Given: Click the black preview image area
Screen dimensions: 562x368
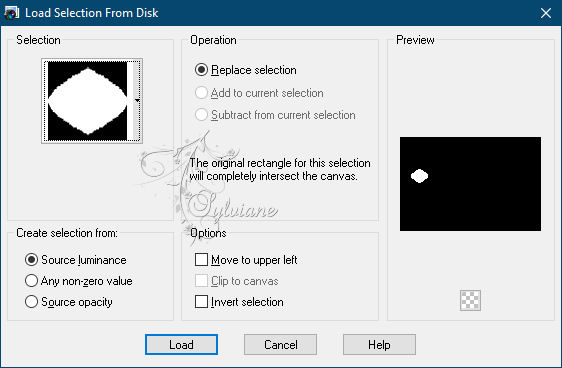Looking at the screenshot, I should tap(470, 184).
